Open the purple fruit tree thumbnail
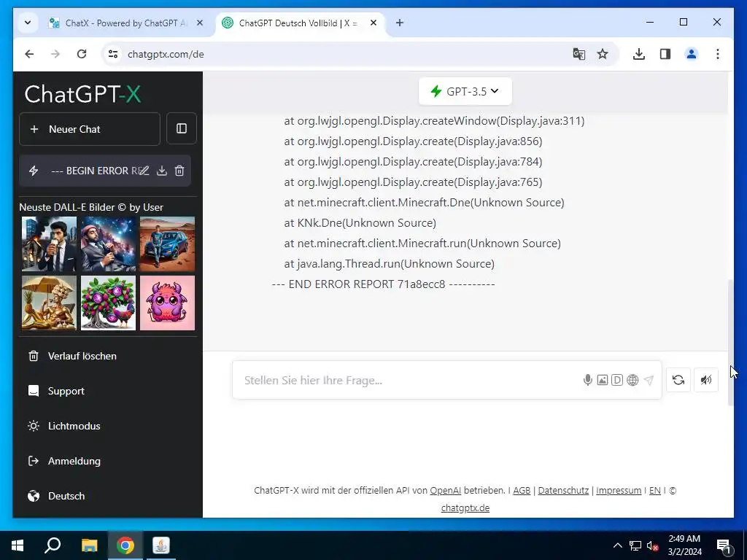This screenshot has width=747, height=560. pos(108,303)
